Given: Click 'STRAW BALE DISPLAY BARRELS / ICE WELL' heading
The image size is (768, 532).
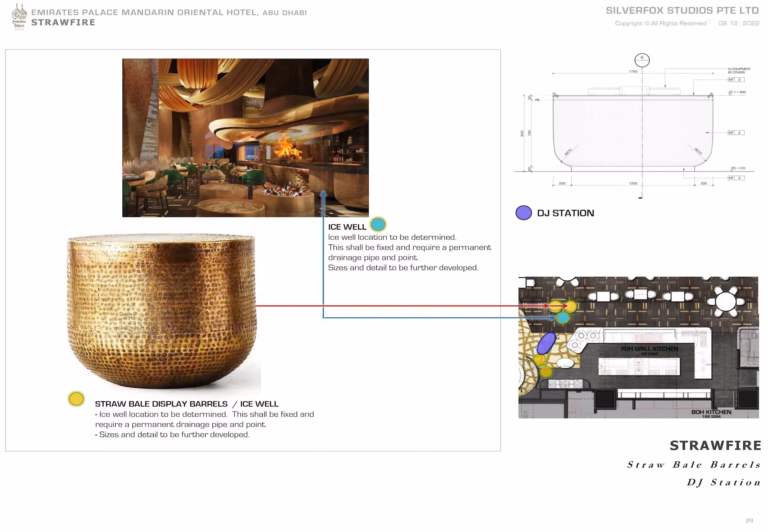Looking at the screenshot, I should coord(187,404).
